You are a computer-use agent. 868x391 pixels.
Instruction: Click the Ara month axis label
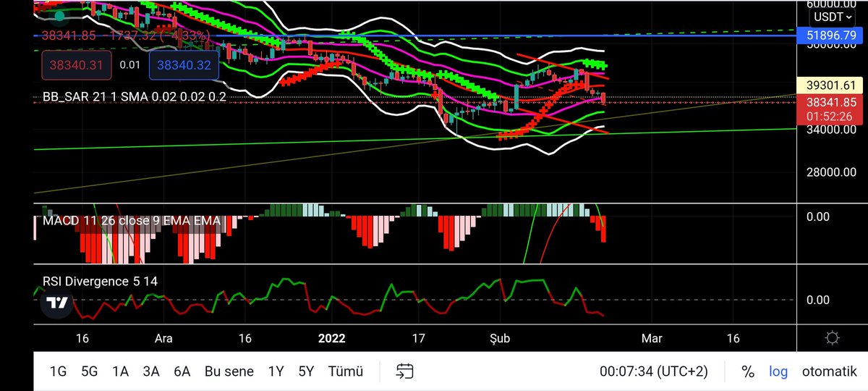[x=163, y=338]
